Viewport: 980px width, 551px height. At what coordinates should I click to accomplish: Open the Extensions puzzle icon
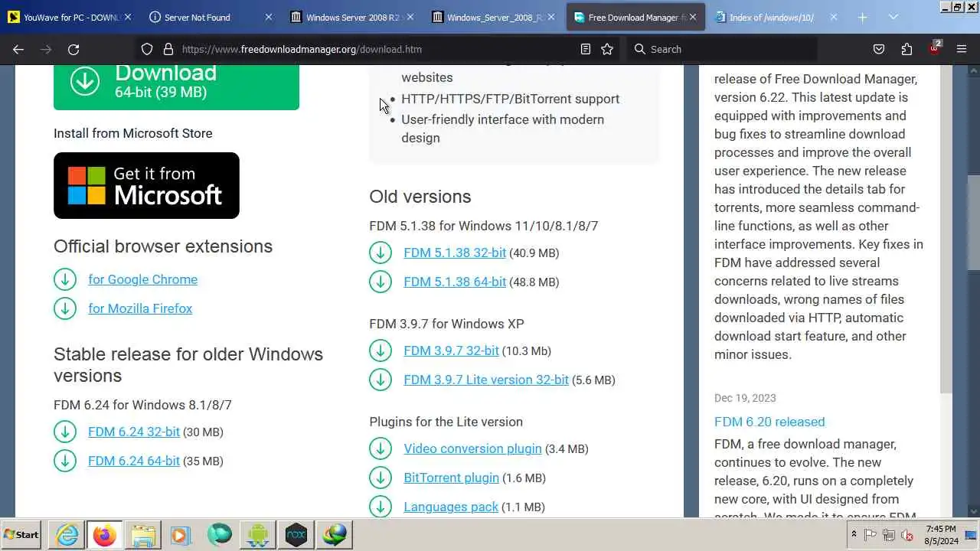pos(906,49)
